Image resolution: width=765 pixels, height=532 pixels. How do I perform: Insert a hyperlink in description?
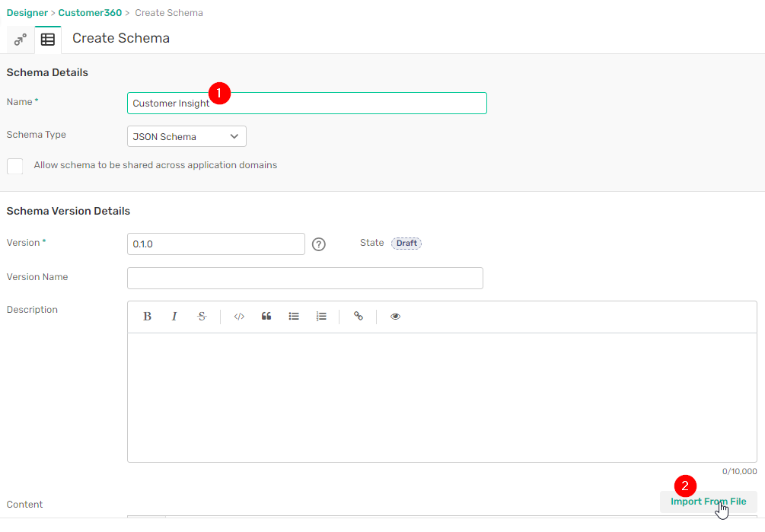359,317
